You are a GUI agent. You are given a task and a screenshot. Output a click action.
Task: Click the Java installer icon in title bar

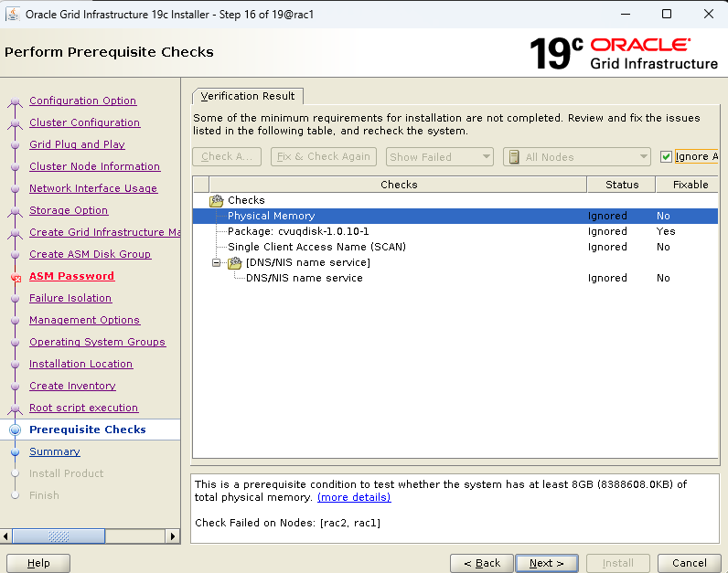(x=13, y=14)
